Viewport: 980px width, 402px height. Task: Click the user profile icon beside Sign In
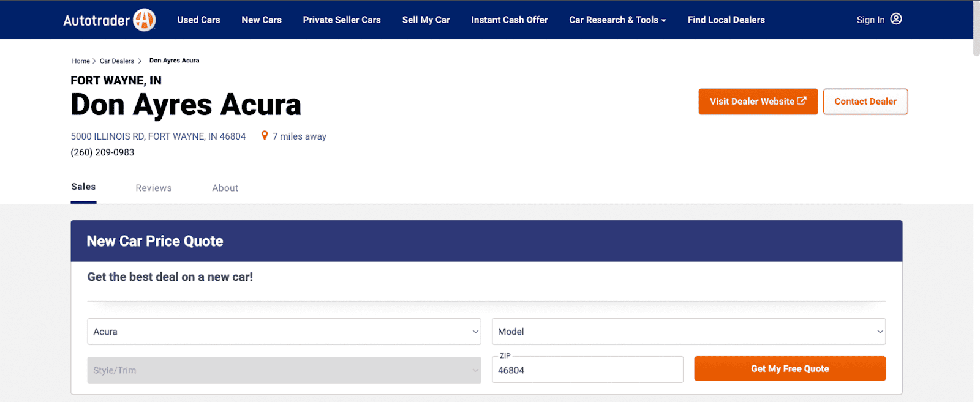[896, 19]
